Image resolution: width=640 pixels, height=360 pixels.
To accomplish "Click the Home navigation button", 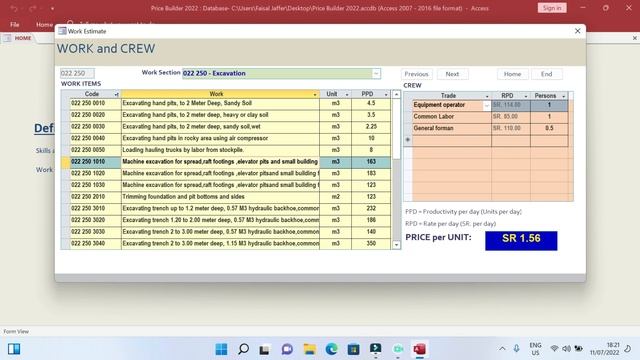I will pyautogui.click(x=512, y=74).
